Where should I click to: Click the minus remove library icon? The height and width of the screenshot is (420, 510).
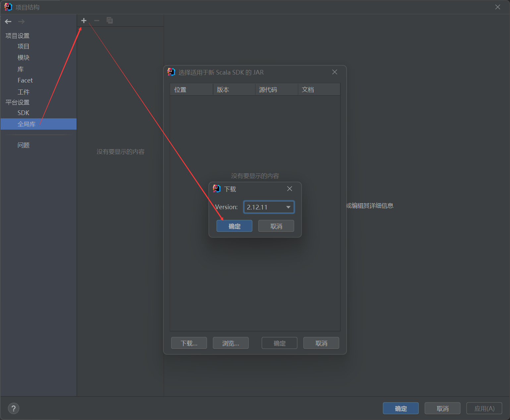click(x=97, y=21)
